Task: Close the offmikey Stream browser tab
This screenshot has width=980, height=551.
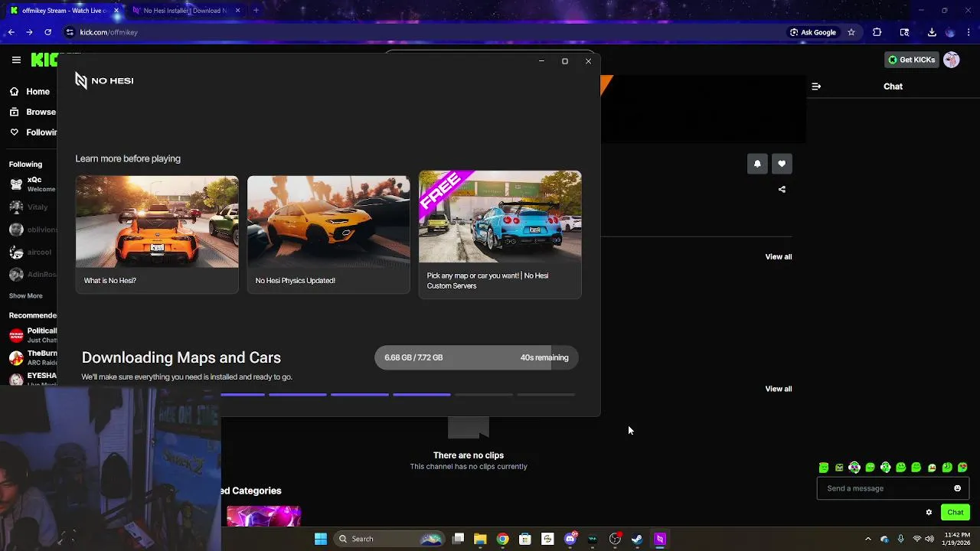Action: point(116,11)
